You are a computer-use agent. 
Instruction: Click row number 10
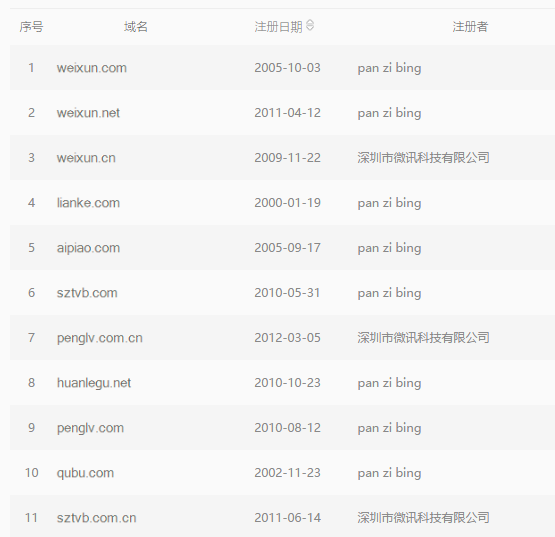click(32, 473)
